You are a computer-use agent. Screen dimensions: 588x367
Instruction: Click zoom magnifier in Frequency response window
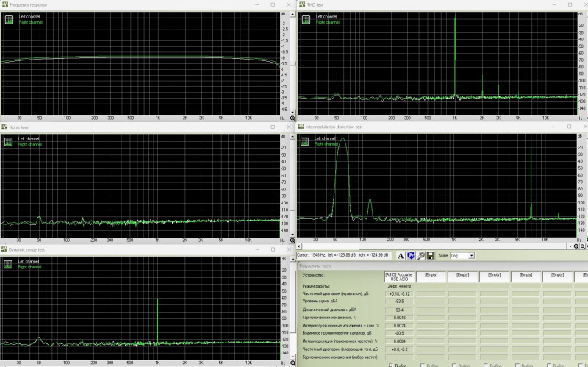coord(293,118)
